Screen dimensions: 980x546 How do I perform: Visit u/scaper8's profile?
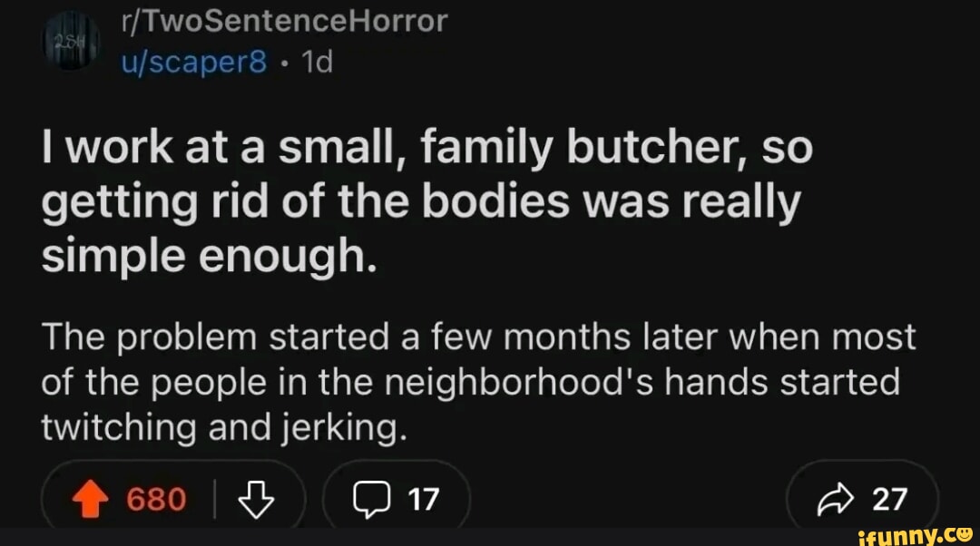(x=192, y=62)
